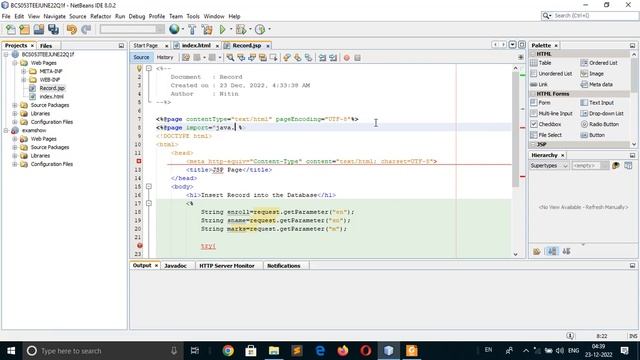Image resolution: width=640 pixels, height=360 pixels.
Task: Select the Checkbox palette item
Action: (545, 124)
